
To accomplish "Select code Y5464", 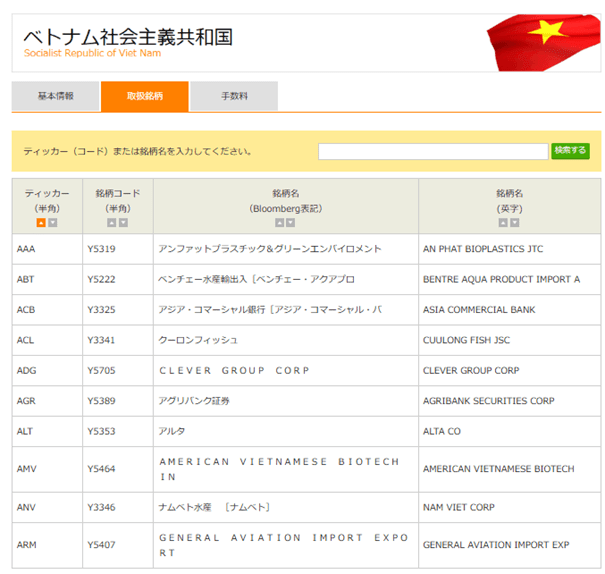I will tap(101, 469).
